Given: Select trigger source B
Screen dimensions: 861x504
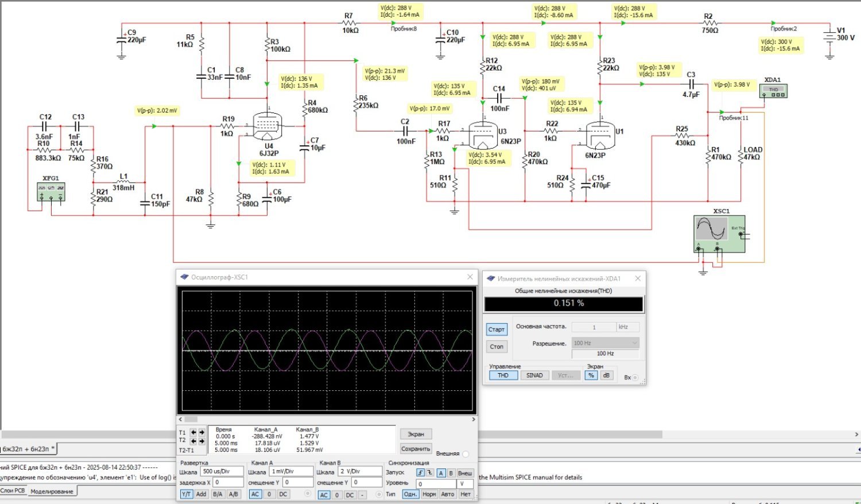Looking at the screenshot, I should coord(451,473).
